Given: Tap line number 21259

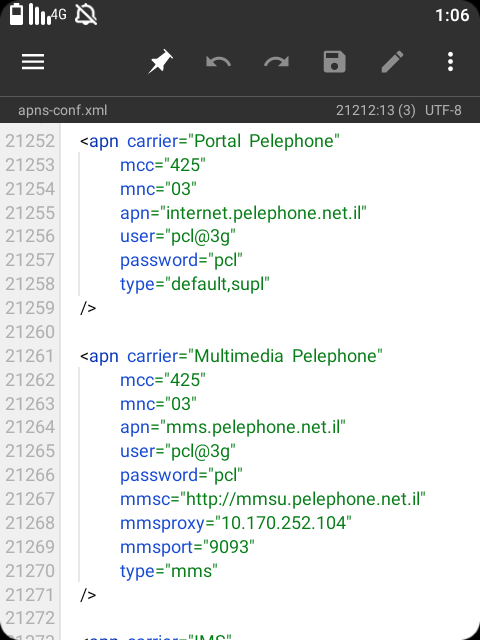Looking at the screenshot, I should click(30, 308).
